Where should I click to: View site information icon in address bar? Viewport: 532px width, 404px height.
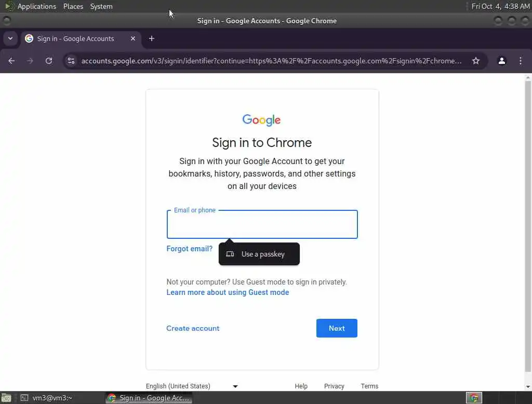point(71,61)
